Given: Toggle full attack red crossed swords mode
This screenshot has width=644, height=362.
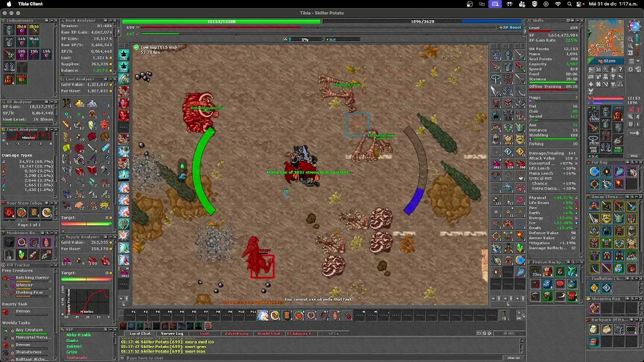Looking at the screenshot, I should tap(630, 109).
